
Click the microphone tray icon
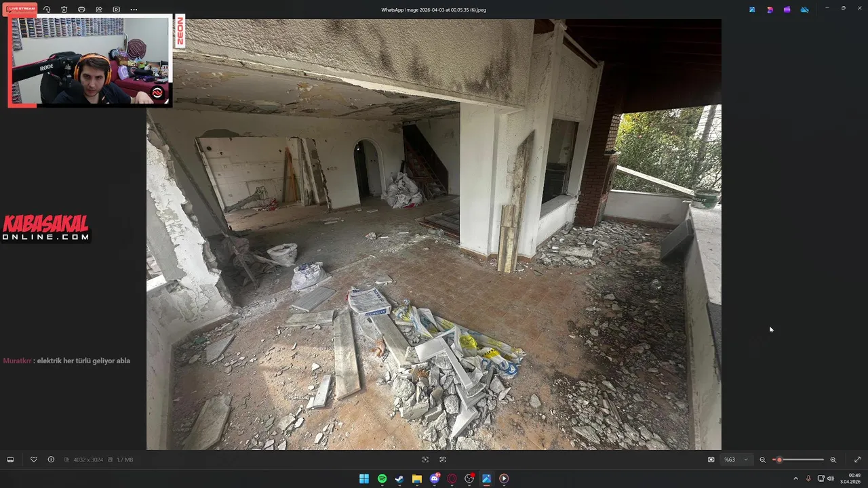coord(808,479)
